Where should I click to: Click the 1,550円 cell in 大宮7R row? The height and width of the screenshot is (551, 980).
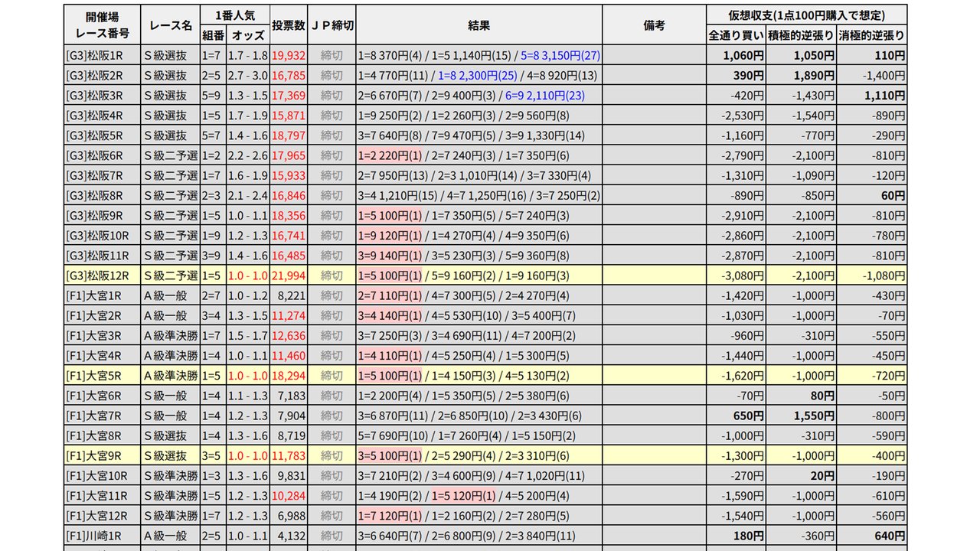tap(802, 415)
